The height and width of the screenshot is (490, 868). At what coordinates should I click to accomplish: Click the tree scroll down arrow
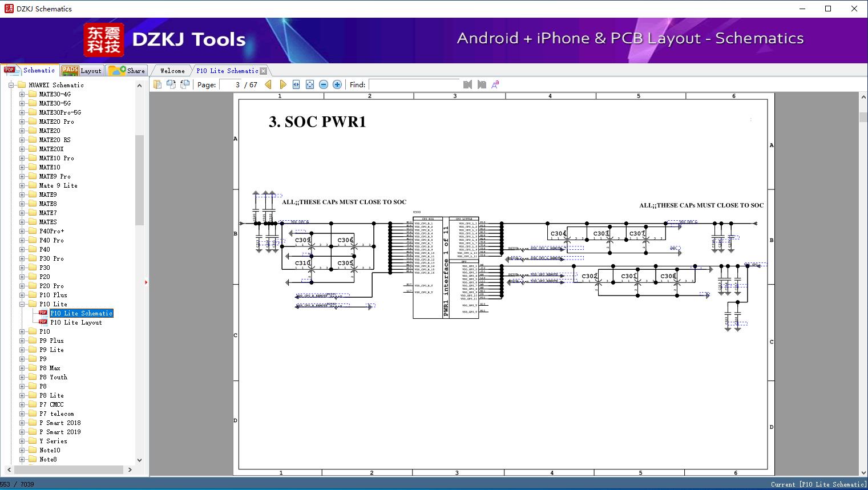pos(139,460)
